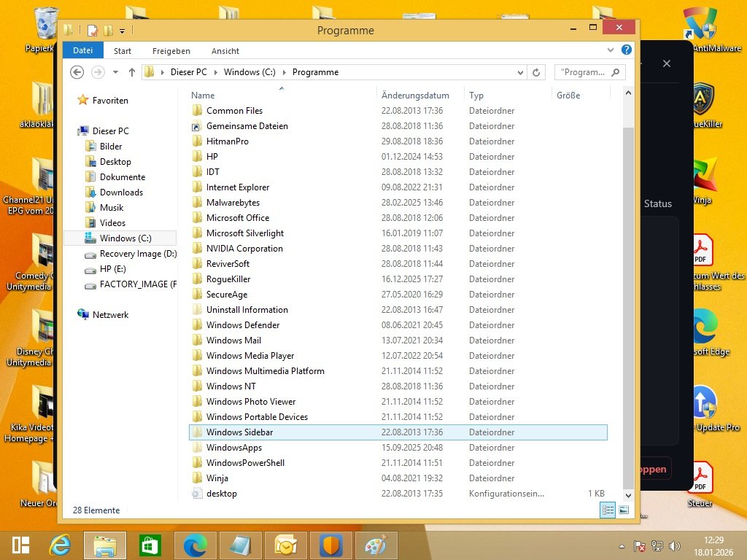Launch Microsoft Edge from the taskbar

click(x=195, y=545)
